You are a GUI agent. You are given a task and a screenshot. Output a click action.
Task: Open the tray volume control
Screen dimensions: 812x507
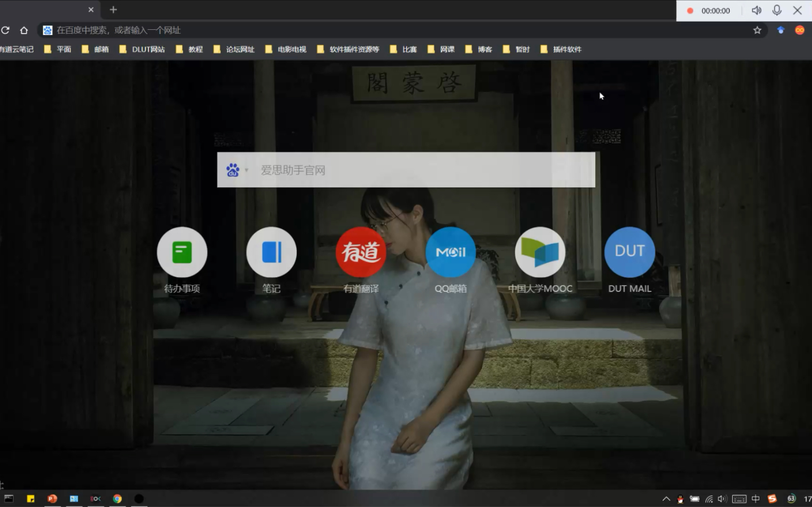pos(722,499)
